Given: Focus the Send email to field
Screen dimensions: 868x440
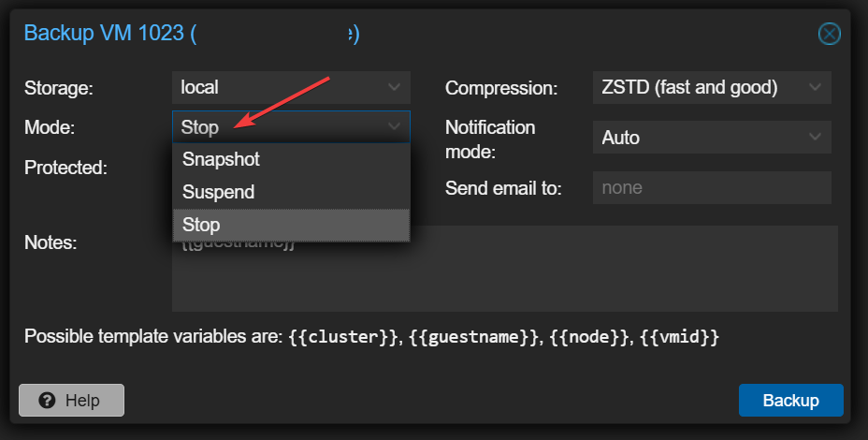Looking at the screenshot, I should click(x=711, y=187).
